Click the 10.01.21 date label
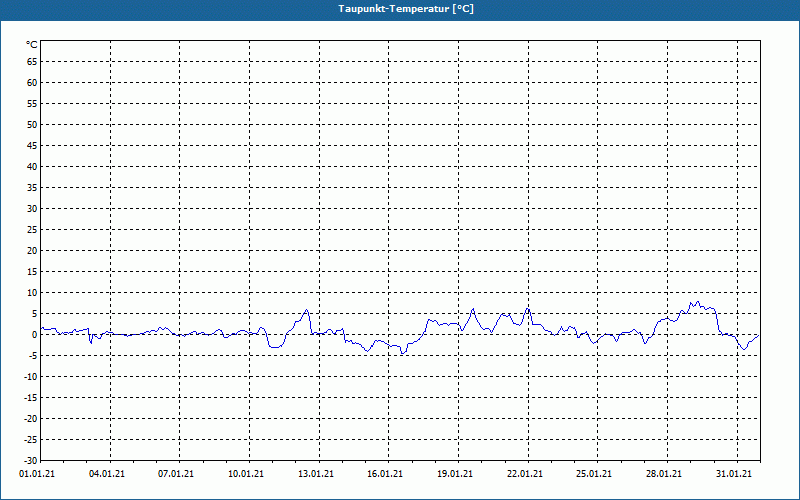 [x=246, y=474]
